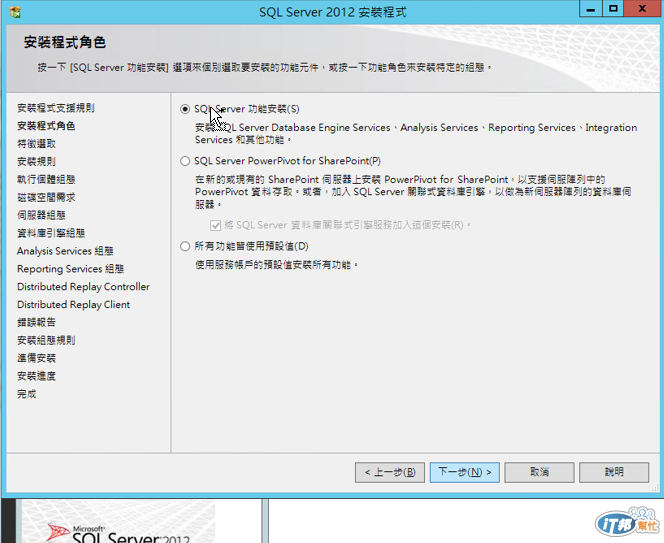664x543 pixels.
Task: Select 準備安裝 step in sidebar
Action: 36,358
